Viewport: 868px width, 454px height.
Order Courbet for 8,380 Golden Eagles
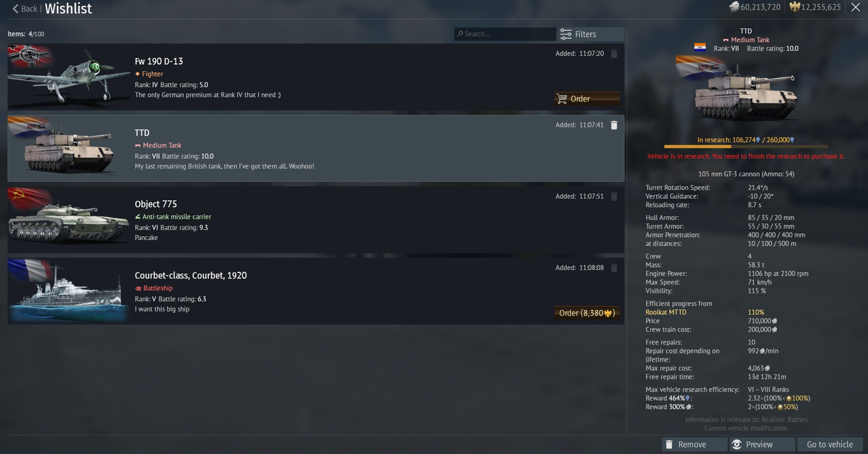click(x=587, y=313)
